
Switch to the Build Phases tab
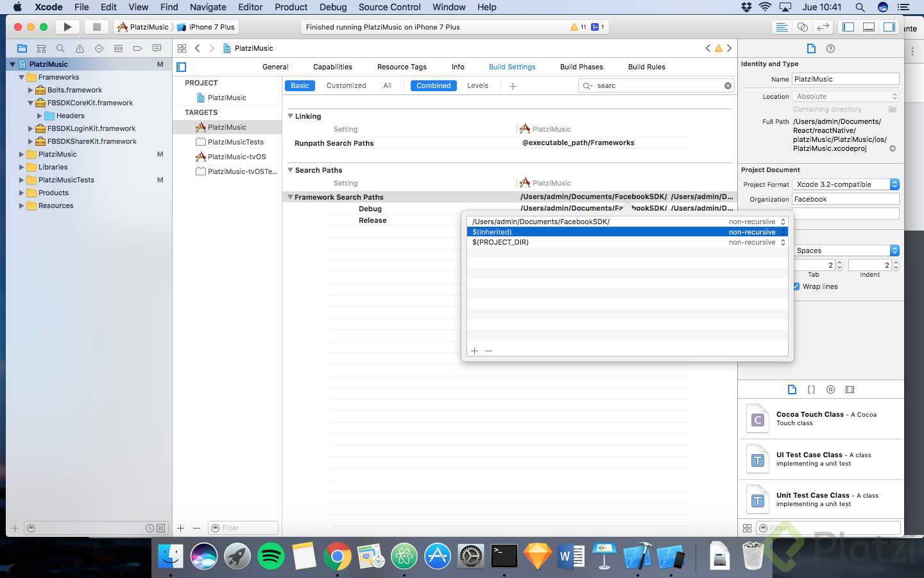pos(581,67)
